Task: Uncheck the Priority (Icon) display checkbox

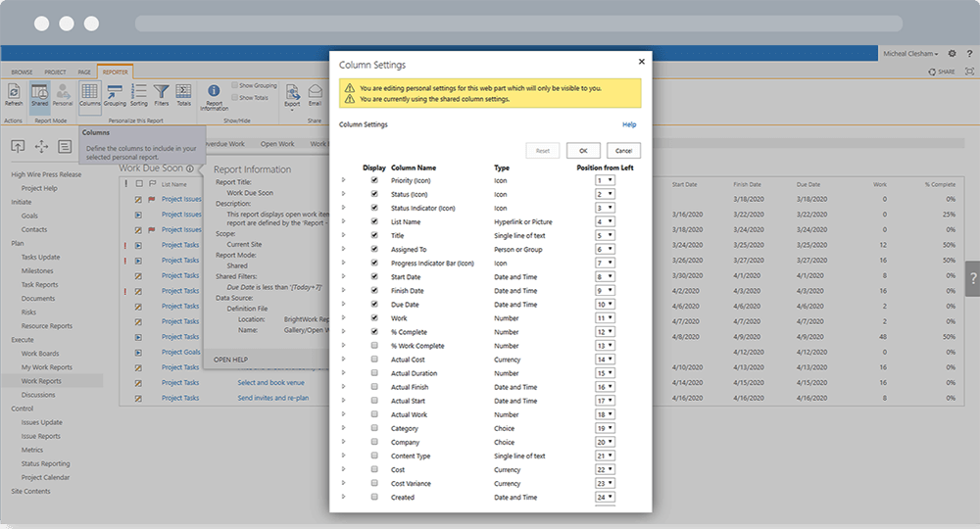Action: tap(374, 180)
